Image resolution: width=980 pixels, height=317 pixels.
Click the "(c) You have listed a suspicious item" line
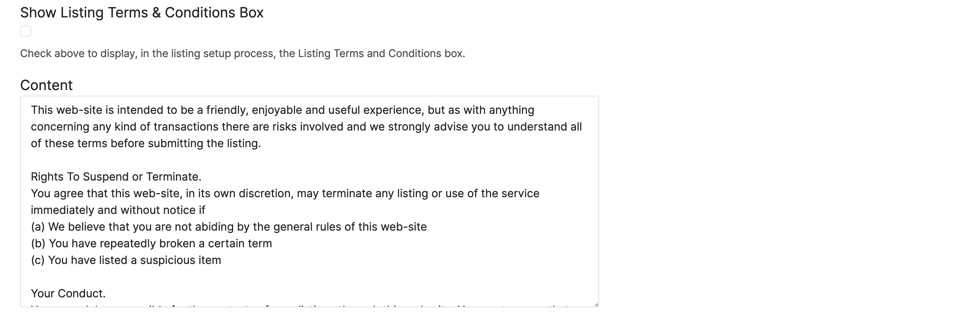coord(126,260)
